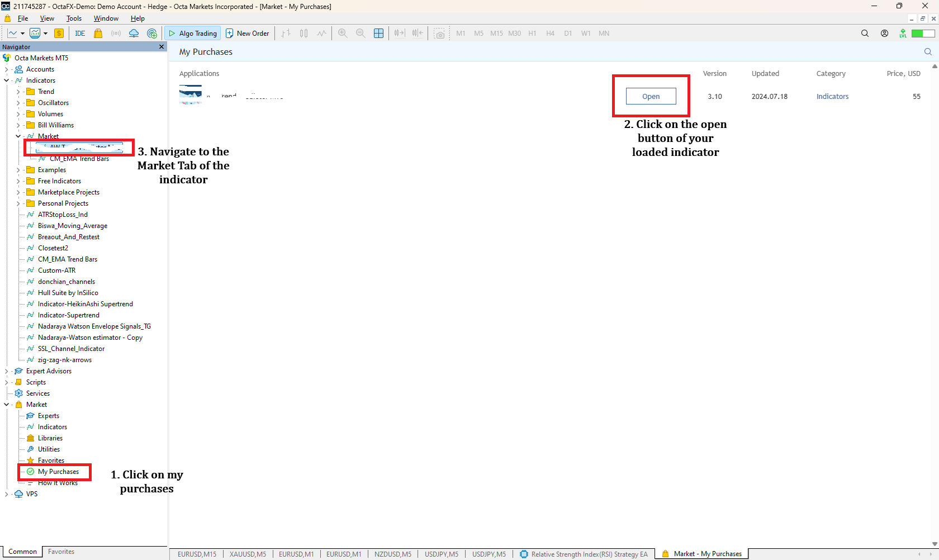939x560 pixels.
Task: Click the yellow Market bag toolbar icon
Action: tap(98, 33)
